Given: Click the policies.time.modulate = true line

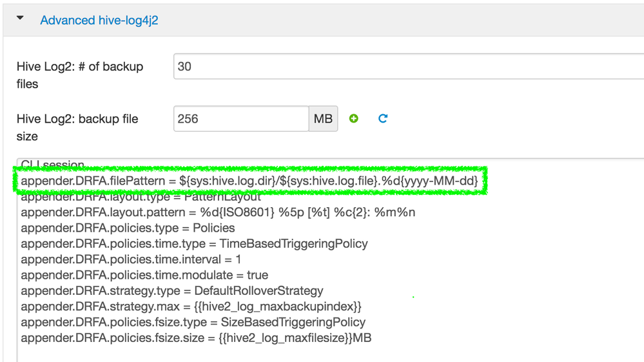Looking at the screenshot, I should tap(144, 275).
